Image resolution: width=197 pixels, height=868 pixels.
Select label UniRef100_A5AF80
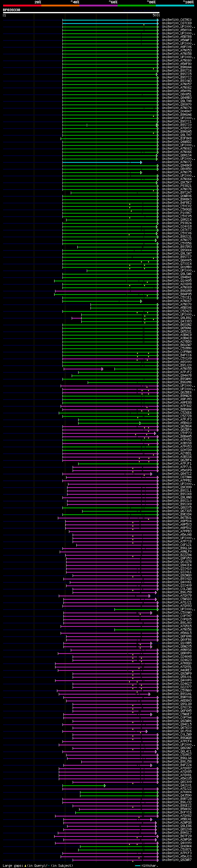pyautogui.click(x=177, y=64)
